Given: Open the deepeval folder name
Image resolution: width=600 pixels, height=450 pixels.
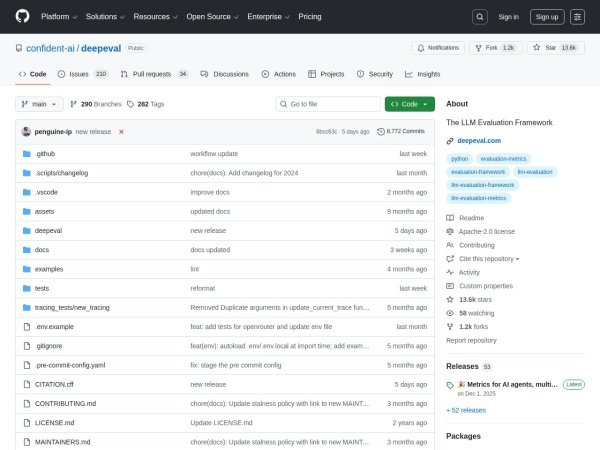Looking at the screenshot, I should [48, 231].
